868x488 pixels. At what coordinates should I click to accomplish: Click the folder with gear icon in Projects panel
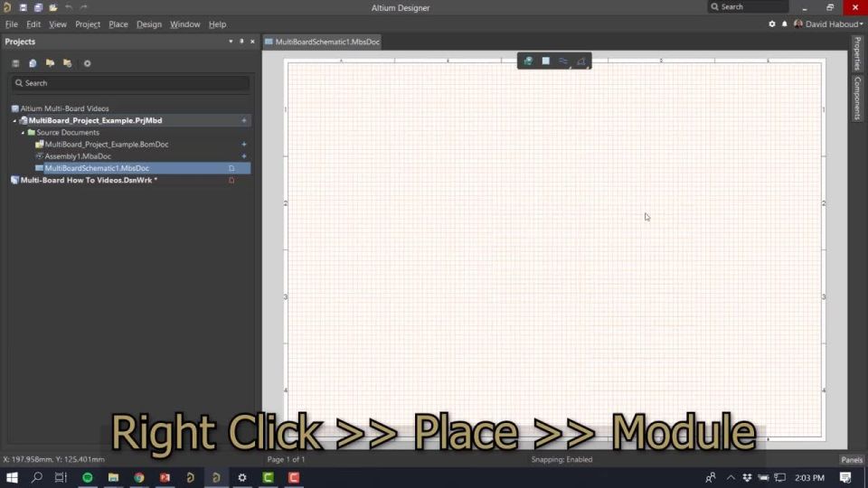[x=68, y=63]
